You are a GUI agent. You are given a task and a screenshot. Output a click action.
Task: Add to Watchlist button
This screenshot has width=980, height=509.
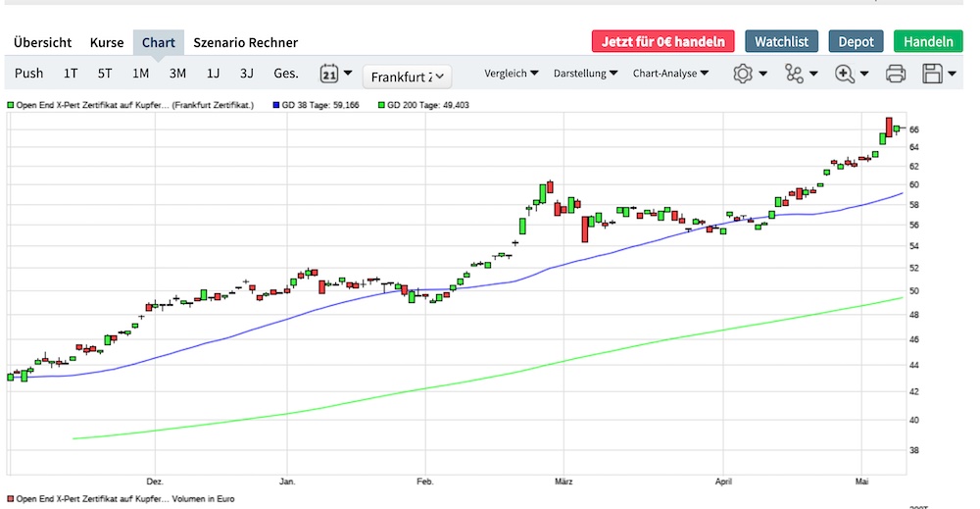781,41
